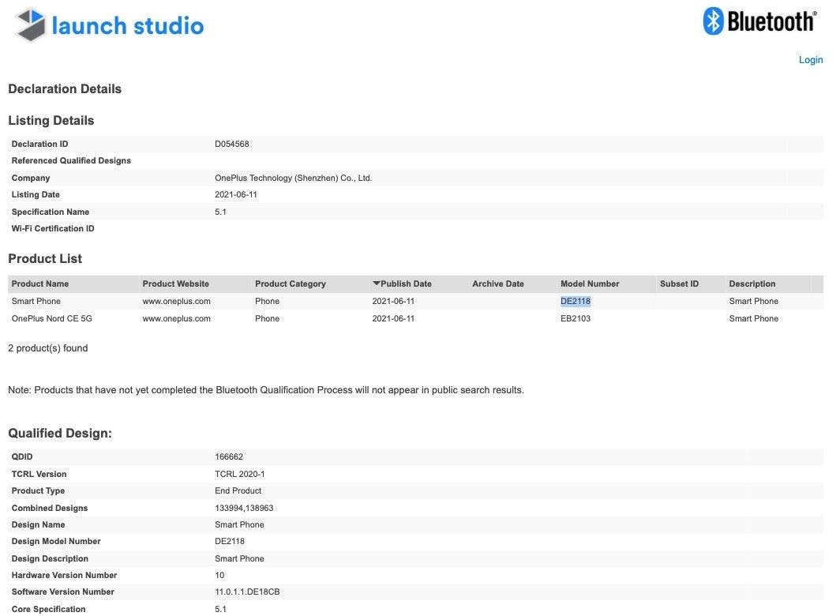
Task: Click Combined Designs value 133994,138963
Action: (244, 508)
